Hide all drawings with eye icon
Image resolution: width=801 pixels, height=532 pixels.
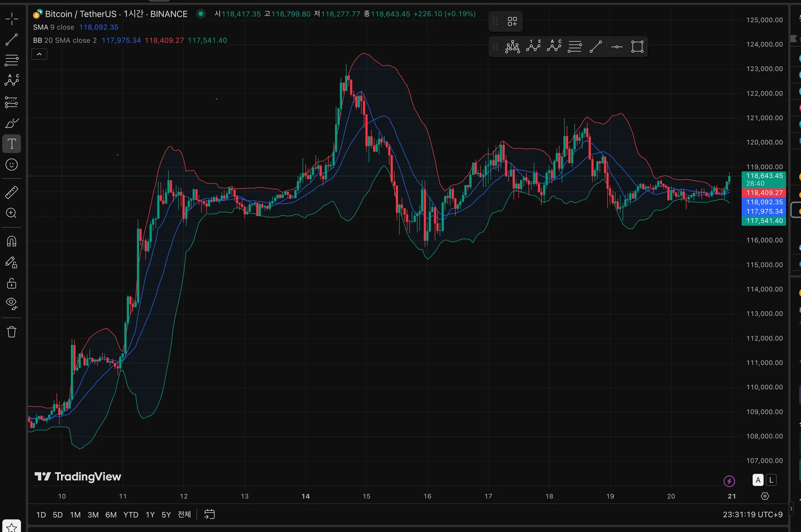tap(12, 304)
